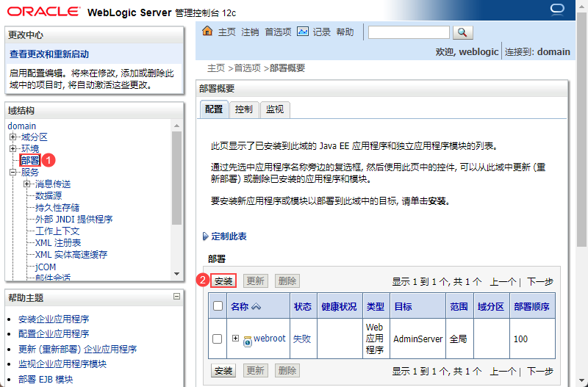Viewport: 588px width, 387px height.
Task: Click the home house icon
Action: pyautogui.click(x=207, y=31)
